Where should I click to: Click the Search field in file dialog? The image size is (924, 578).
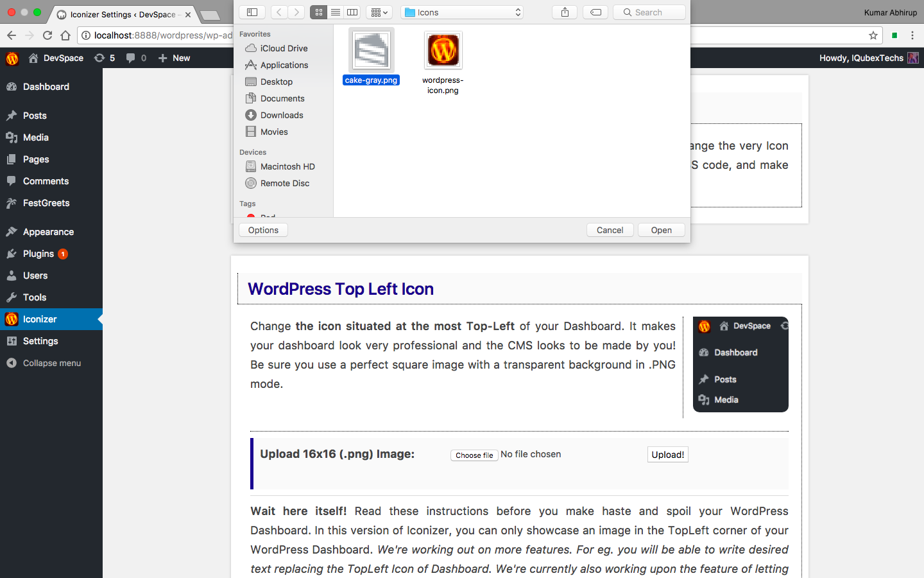click(649, 12)
